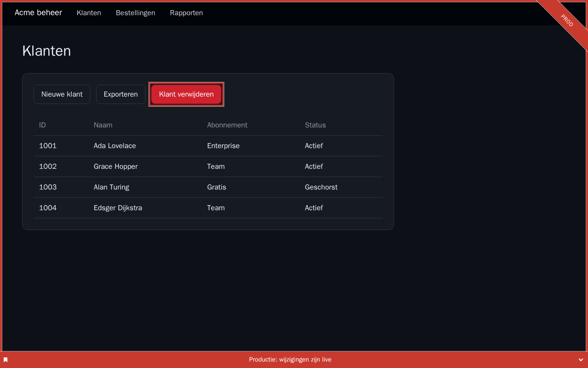Click the Abonnement column header

(227, 125)
